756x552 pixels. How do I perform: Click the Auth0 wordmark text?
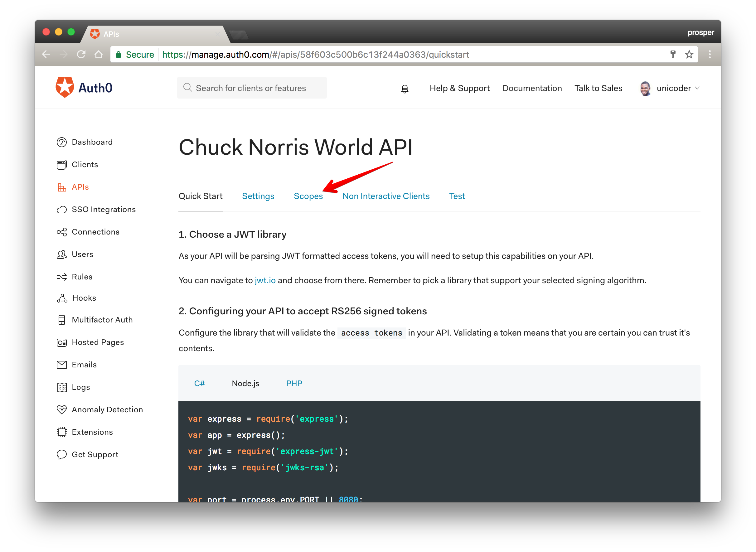point(95,88)
